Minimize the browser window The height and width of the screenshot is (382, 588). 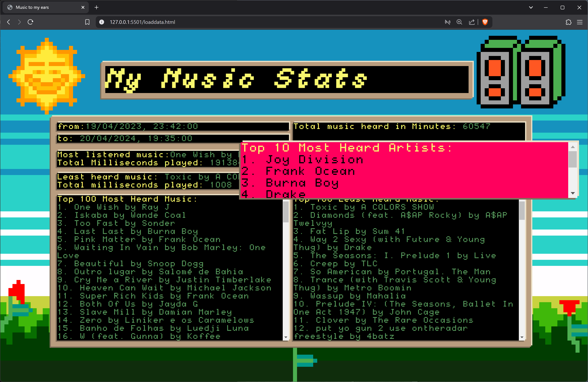pos(546,7)
